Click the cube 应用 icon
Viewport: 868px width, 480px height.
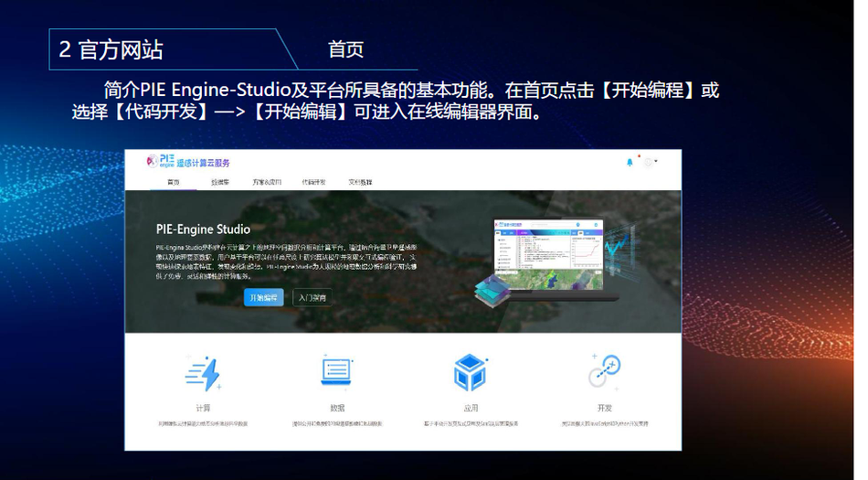(470, 373)
